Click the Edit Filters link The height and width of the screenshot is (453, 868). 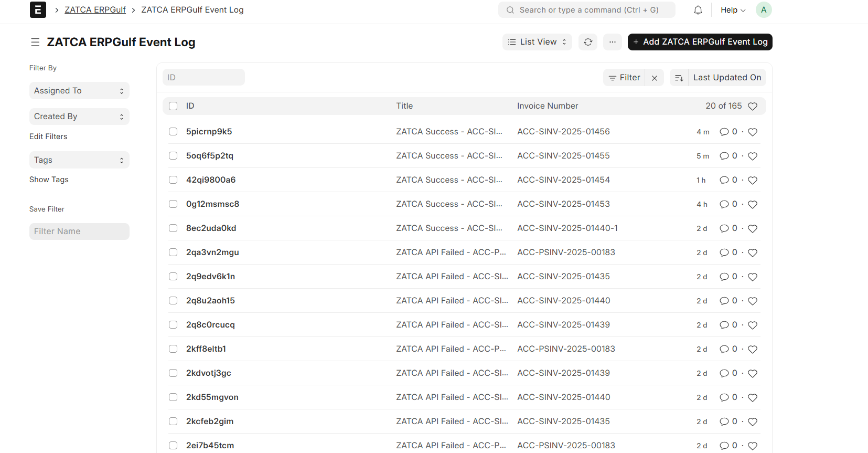pyautogui.click(x=48, y=136)
